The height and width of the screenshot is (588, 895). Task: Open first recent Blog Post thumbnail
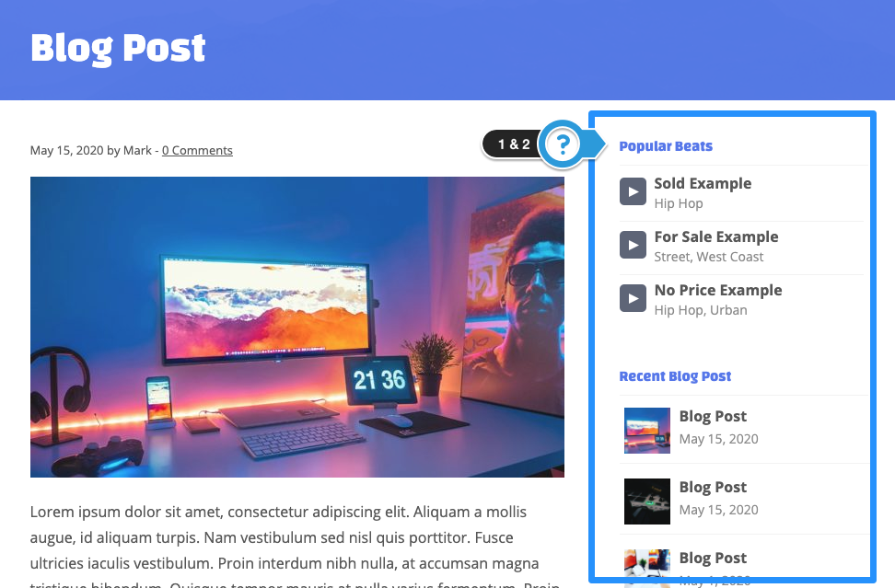pos(647,431)
